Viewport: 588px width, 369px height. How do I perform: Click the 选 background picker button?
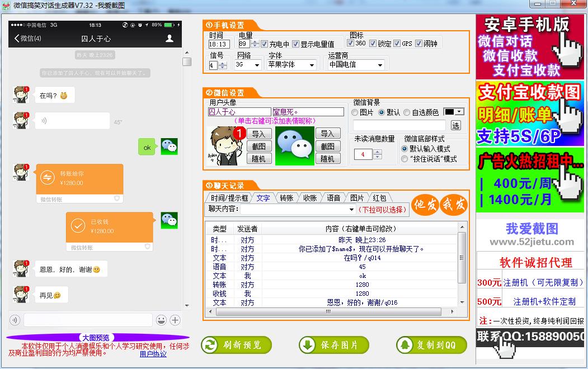click(455, 125)
